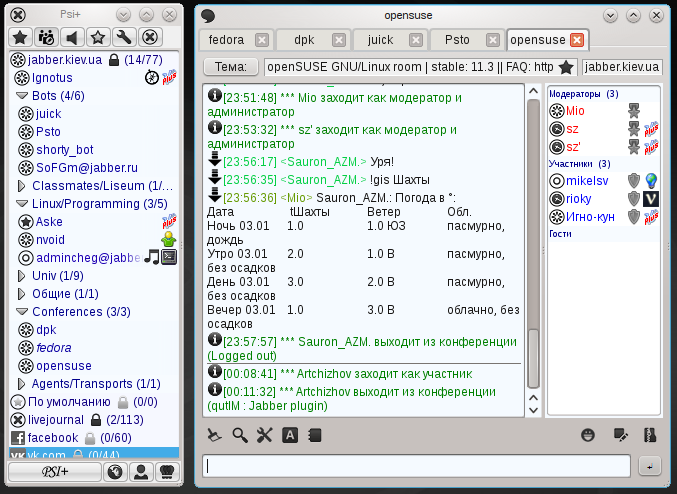Select the facebook account row
677x494 pixels.
(94, 438)
